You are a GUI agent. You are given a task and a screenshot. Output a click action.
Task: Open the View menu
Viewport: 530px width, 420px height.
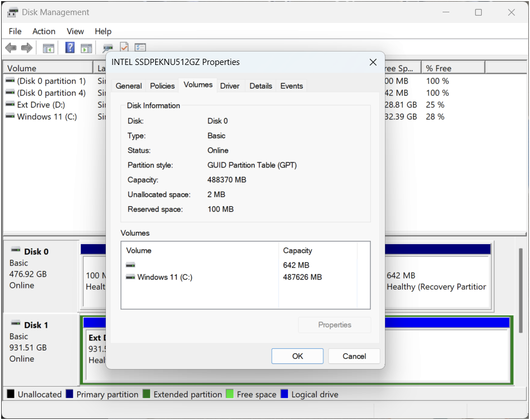(75, 31)
